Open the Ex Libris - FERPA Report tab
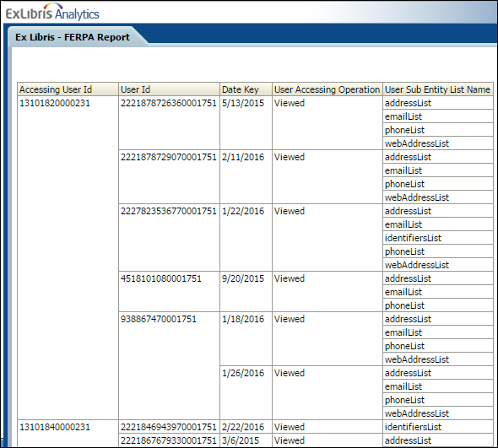Screen dimensions: 498x448 pyautogui.click(x=73, y=37)
